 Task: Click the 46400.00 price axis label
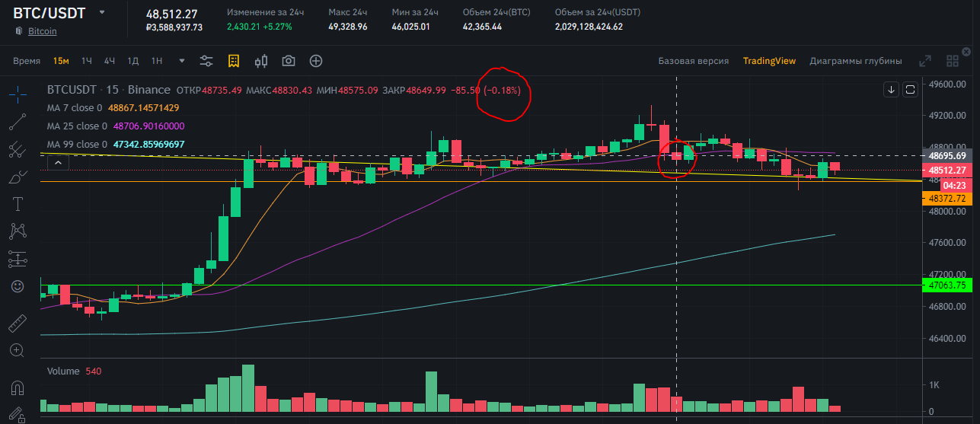tap(948, 338)
